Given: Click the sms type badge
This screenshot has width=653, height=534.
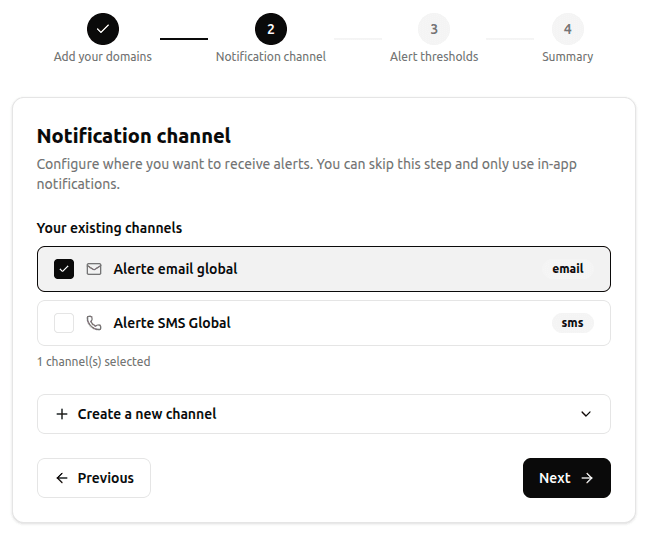Looking at the screenshot, I should pyautogui.click(x=573, y=323).
